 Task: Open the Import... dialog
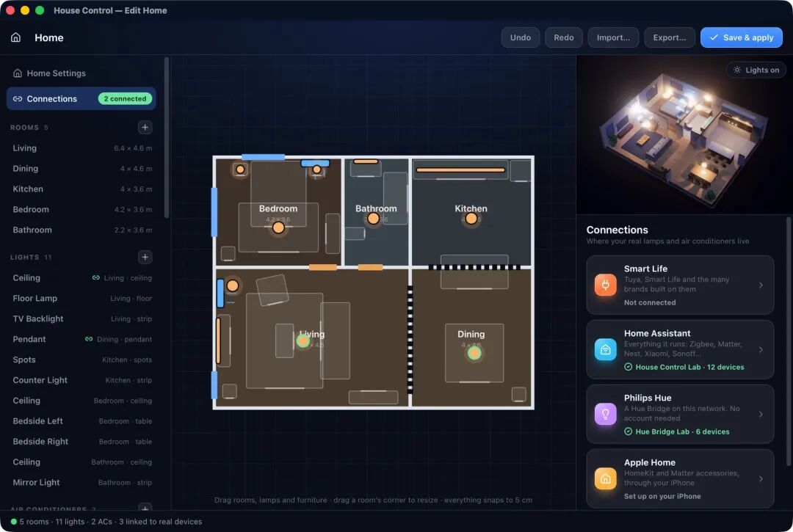[613, 37]
